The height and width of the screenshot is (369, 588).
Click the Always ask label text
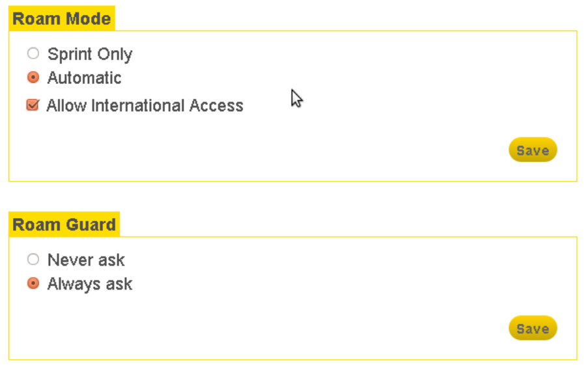point(90,284)
